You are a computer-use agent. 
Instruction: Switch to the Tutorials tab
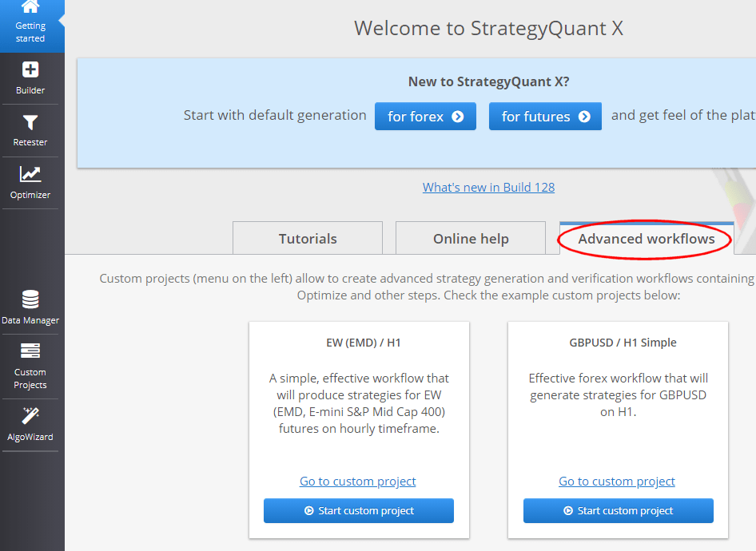click(x=308, y=238)
